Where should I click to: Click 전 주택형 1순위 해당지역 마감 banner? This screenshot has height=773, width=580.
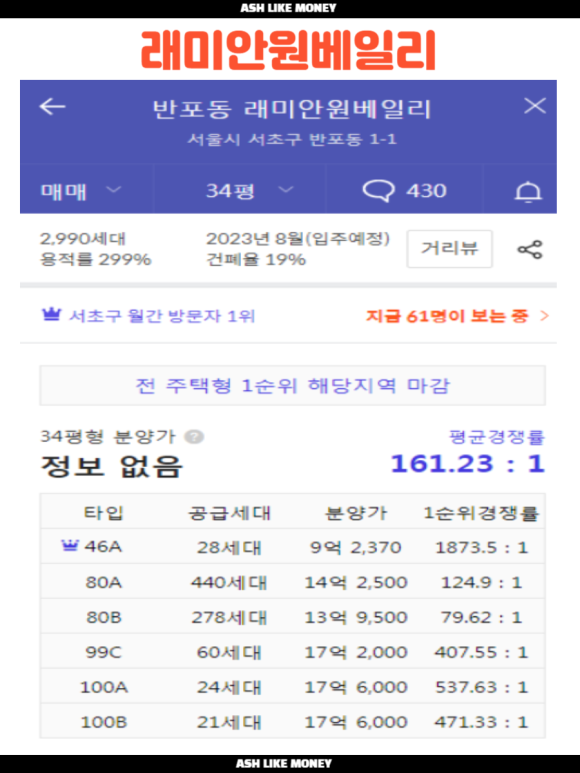(293, 386)
